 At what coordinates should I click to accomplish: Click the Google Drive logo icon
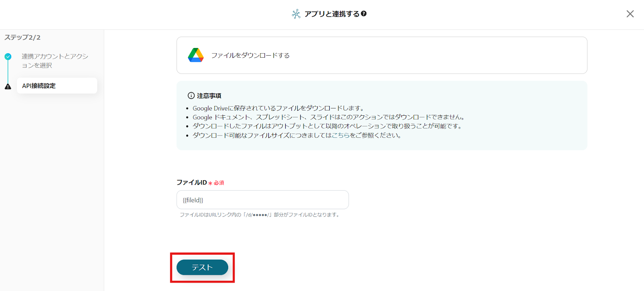[196, 55]
